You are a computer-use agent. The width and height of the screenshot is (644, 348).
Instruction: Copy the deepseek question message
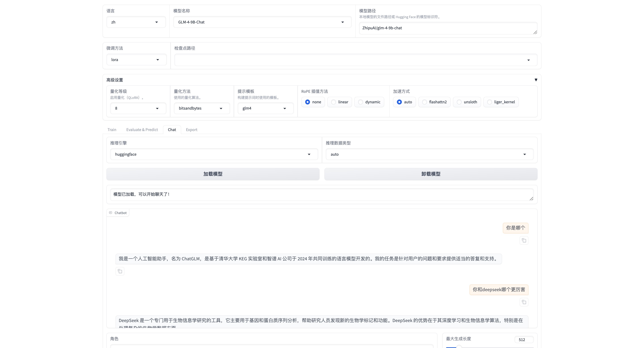click(x=524, y=302)
